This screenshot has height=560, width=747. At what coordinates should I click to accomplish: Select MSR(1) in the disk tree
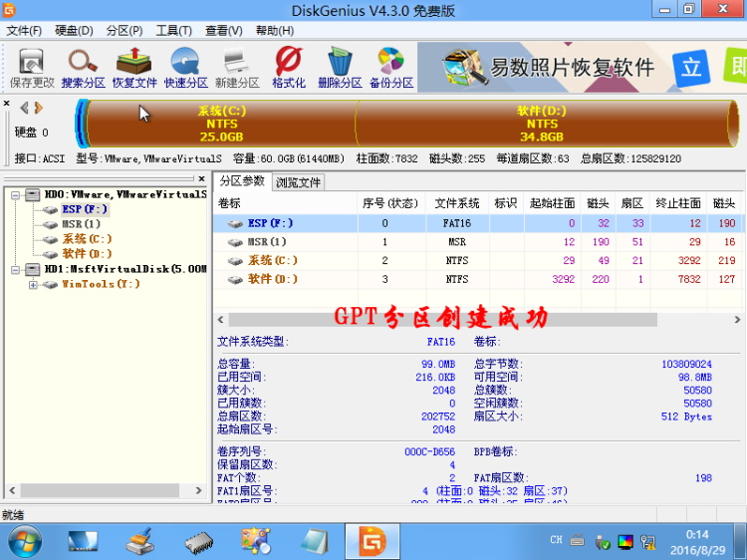tap(81, 224)
